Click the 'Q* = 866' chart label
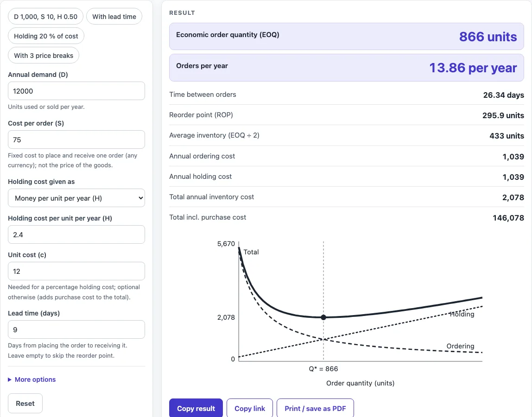 point(323,369)
